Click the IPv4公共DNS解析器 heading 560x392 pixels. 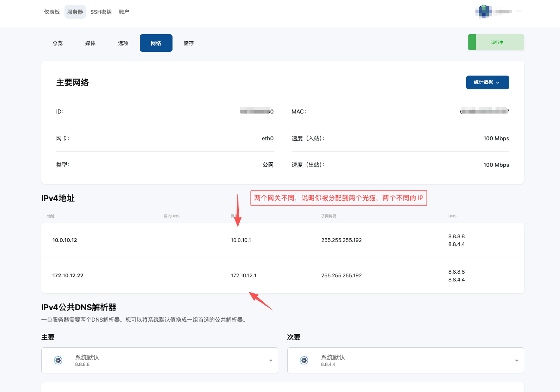79,307
